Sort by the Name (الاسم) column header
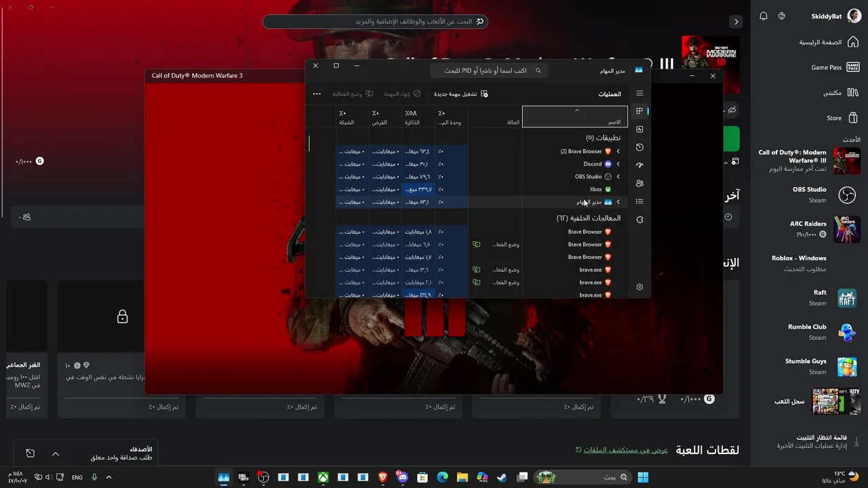Screen dimensions: 868x488 click(x=575, y=117)
